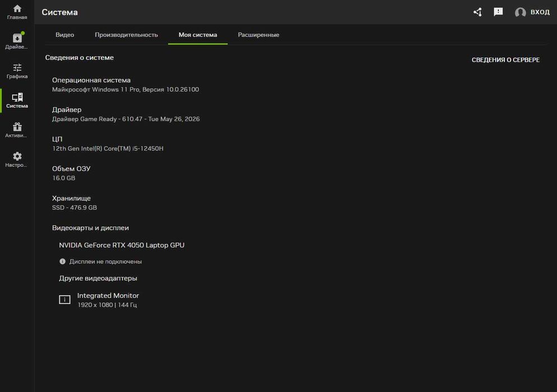
Task: Open the Расширенные tab
Action: coord(258,35)
